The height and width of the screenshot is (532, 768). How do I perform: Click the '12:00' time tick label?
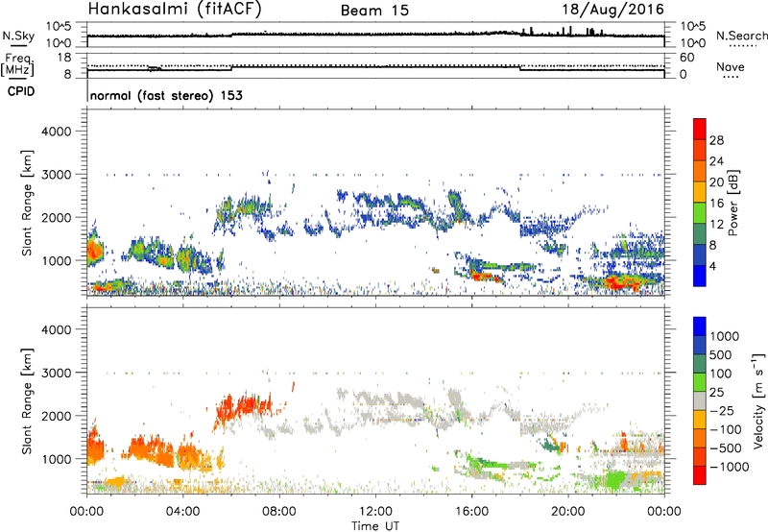click(x=375, y=512)
